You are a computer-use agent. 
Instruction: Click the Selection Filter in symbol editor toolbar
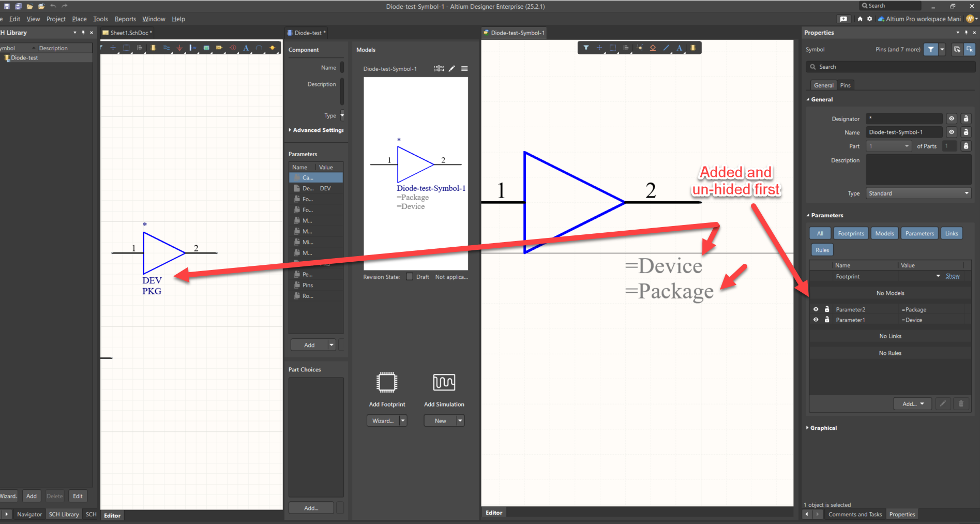586,48
